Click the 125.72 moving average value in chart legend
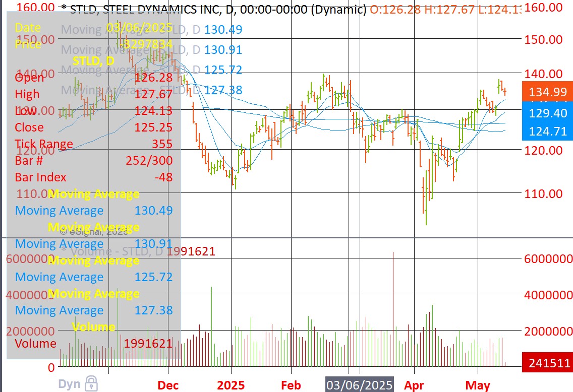This screenshot has width=573, height=392. [x=223, y=70]
